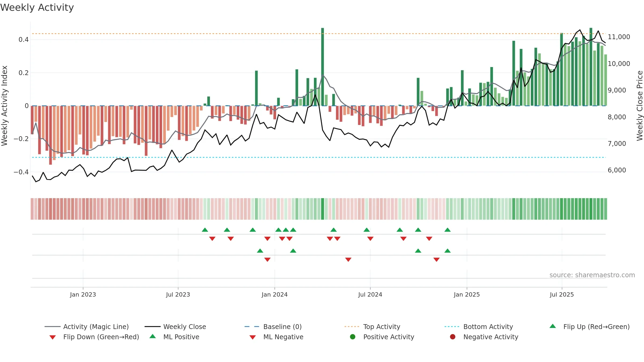Click the 0.4 activity axis tick label
644x362 pixels.
coord(24,40)
